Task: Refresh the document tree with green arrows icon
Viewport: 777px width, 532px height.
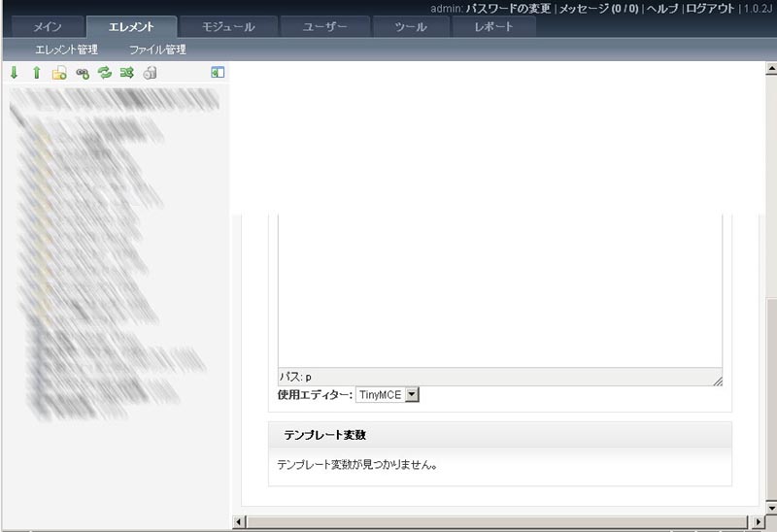Action: (x=105, y=73)
